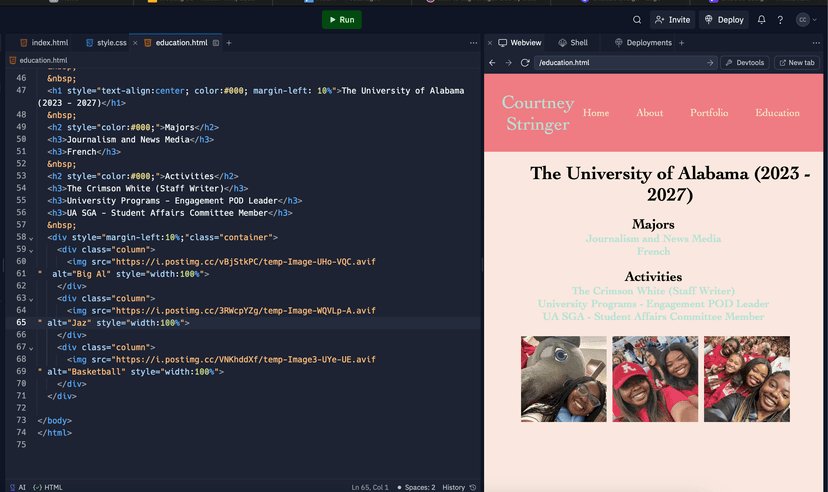
Task: Add a new editor tab with plus icon
Action: (x=229, y=43)
